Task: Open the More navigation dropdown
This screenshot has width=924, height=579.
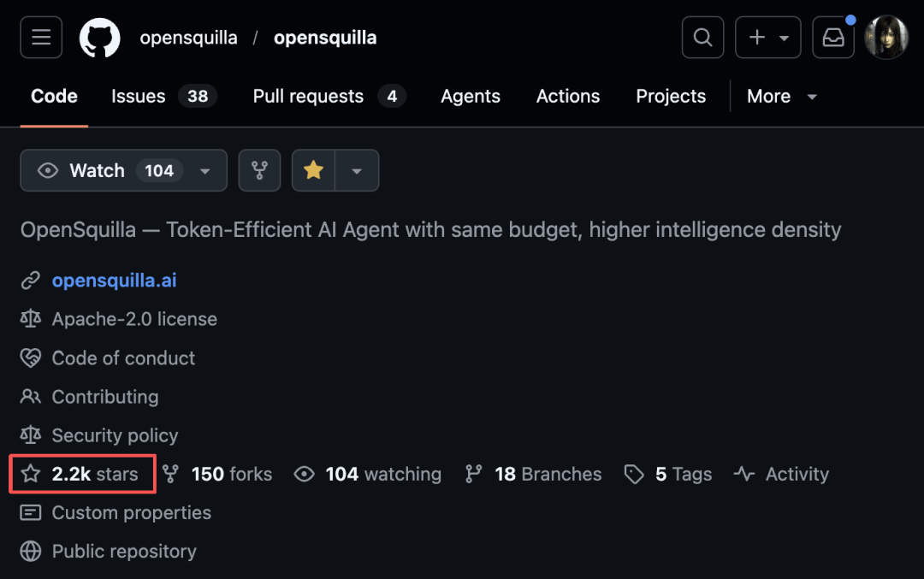Action: pyautogui.click(x=782, y=96)
